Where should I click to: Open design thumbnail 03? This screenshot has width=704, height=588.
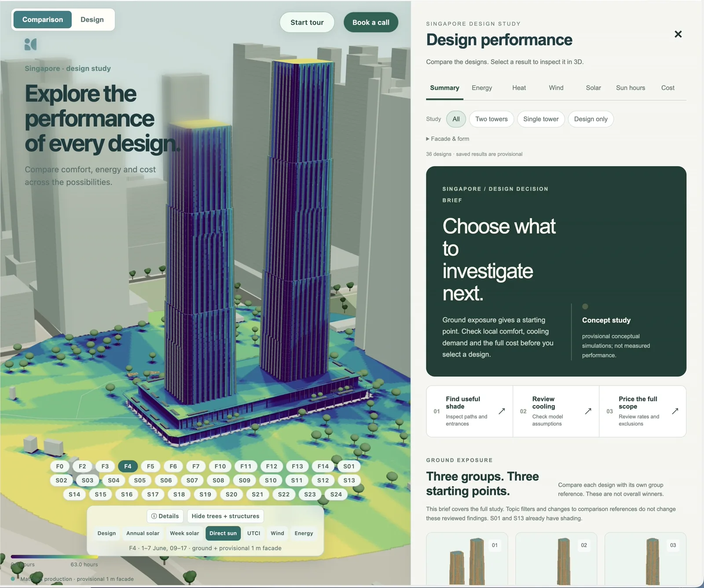(x=645, y=559)
